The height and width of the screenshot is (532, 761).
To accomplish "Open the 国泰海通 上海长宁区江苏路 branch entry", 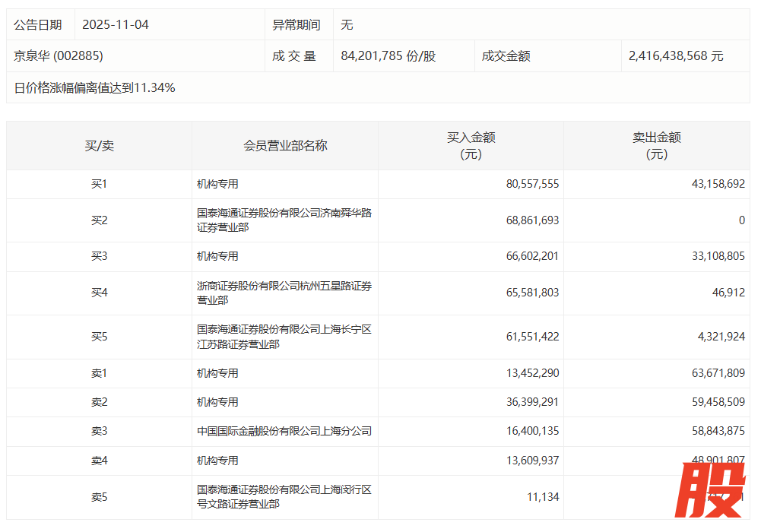I will [284, 337].
